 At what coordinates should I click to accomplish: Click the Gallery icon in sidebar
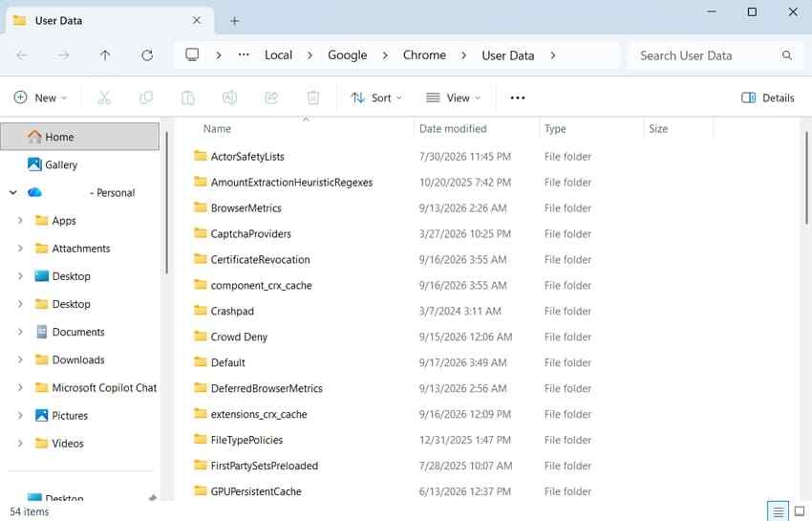point(34,164)
